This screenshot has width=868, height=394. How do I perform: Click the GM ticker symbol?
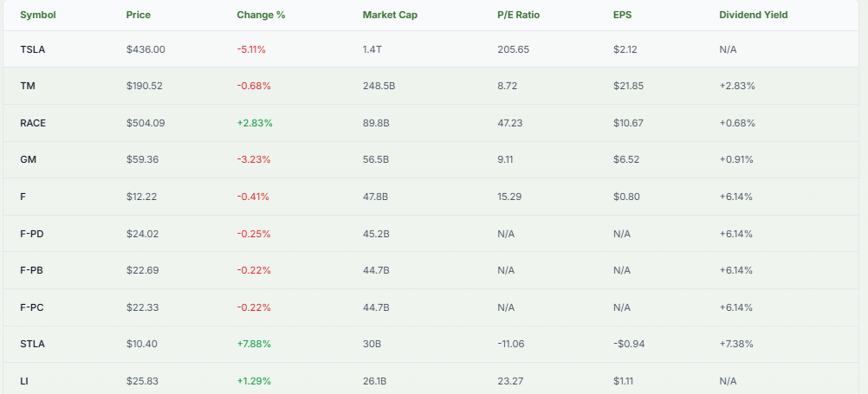[28, 159]
